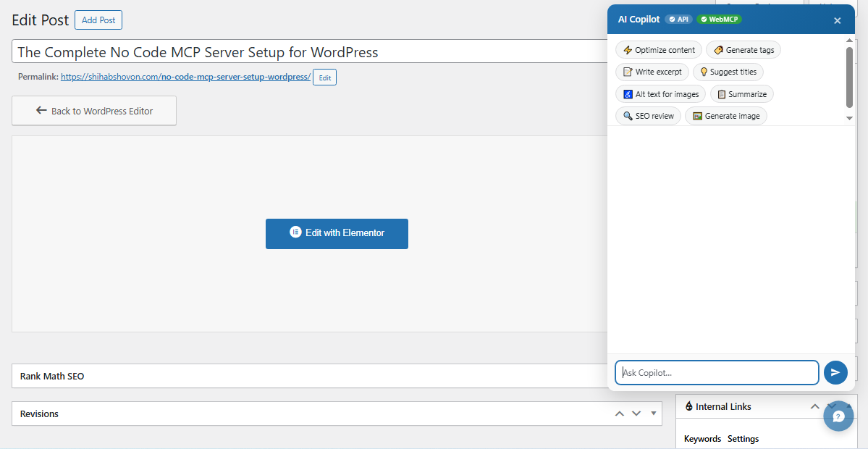Move Revisions panel down with the arrow
Image resolution: width=868 pixels, height=449 pixels.
point(636,414)
